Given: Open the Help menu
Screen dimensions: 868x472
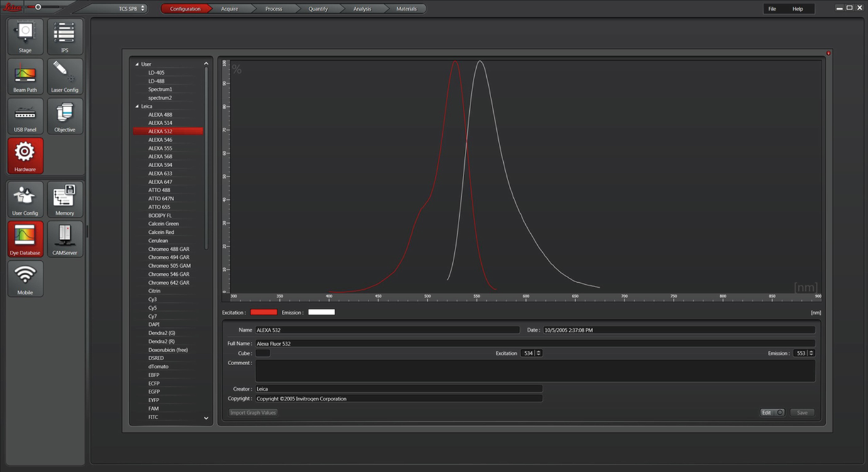Looking at the screenshot, I should click(798, 9).
